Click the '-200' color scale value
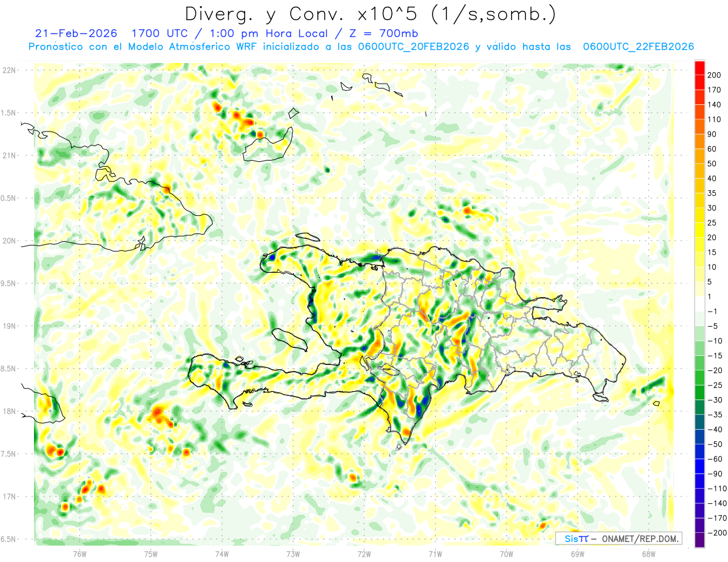This screenshot has height=562, width=728. tap(718, 533)
